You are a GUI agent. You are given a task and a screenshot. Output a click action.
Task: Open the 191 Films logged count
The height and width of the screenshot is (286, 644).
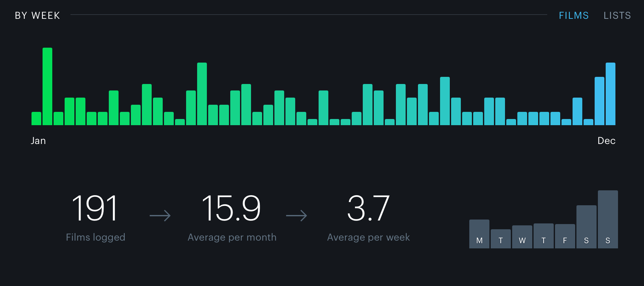click(95, 209)
